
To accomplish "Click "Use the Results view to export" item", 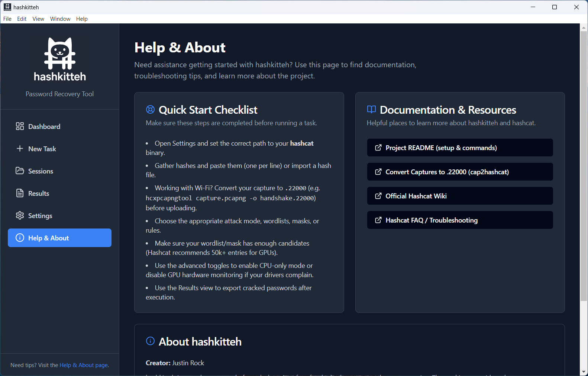I will pyautogui.click(x=229, y=292).
